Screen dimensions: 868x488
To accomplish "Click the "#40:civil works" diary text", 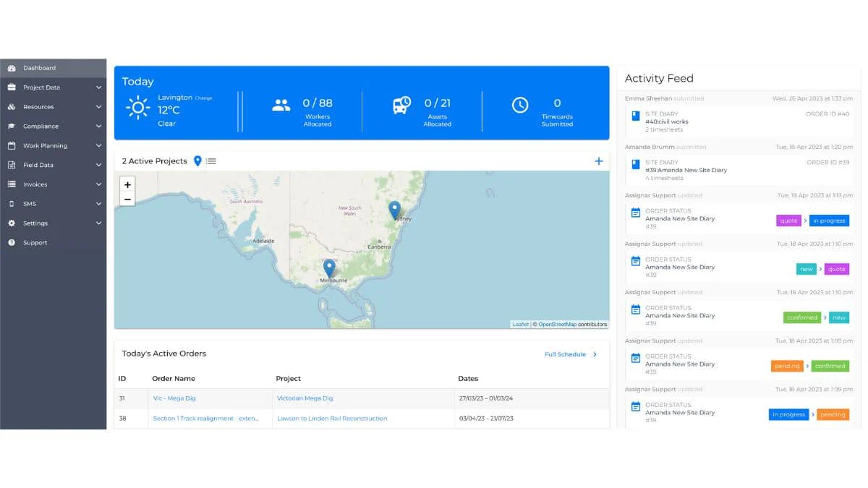I will (667, 121).
